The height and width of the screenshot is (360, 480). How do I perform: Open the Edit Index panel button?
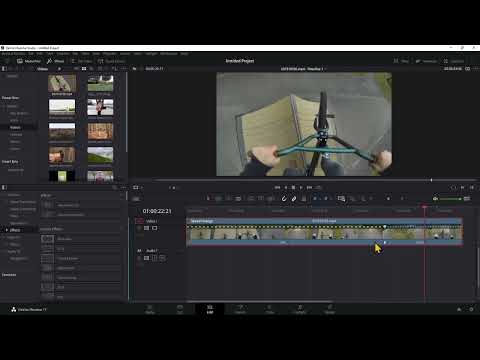82,61
